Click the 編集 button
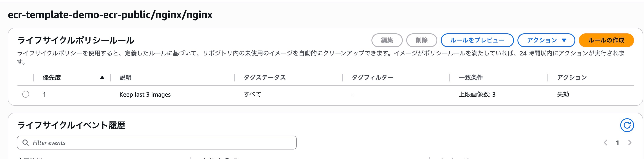This screenshot has height=159, width=644. 387,40
